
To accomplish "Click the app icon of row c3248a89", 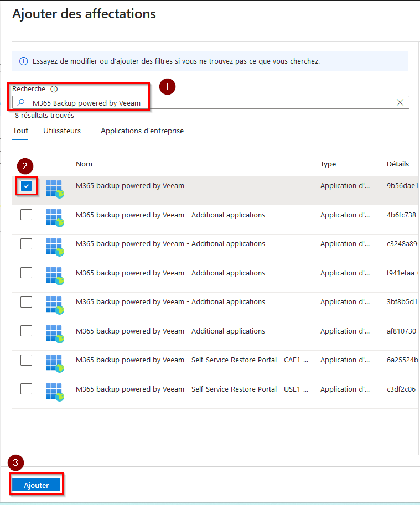I will [55, 247].
